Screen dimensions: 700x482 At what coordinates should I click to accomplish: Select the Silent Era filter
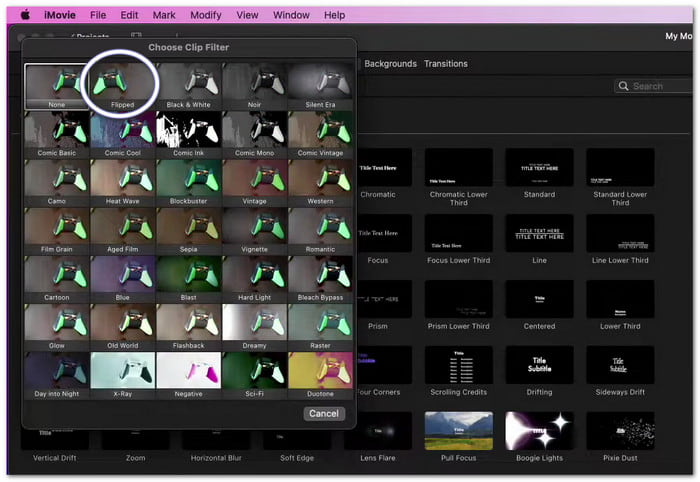[320, 86]
